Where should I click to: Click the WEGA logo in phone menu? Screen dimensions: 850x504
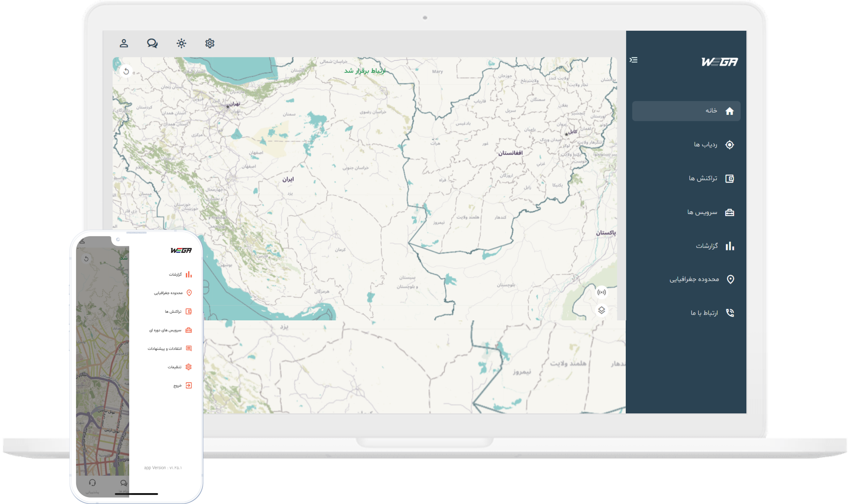tap(181, 251)
